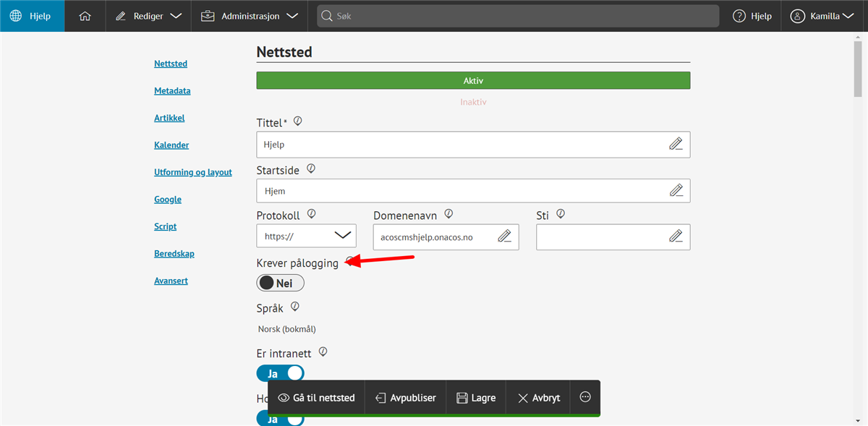The image size is (868, 426).
Task: Set site status to Inaktiv
Action: pos(473,102)
